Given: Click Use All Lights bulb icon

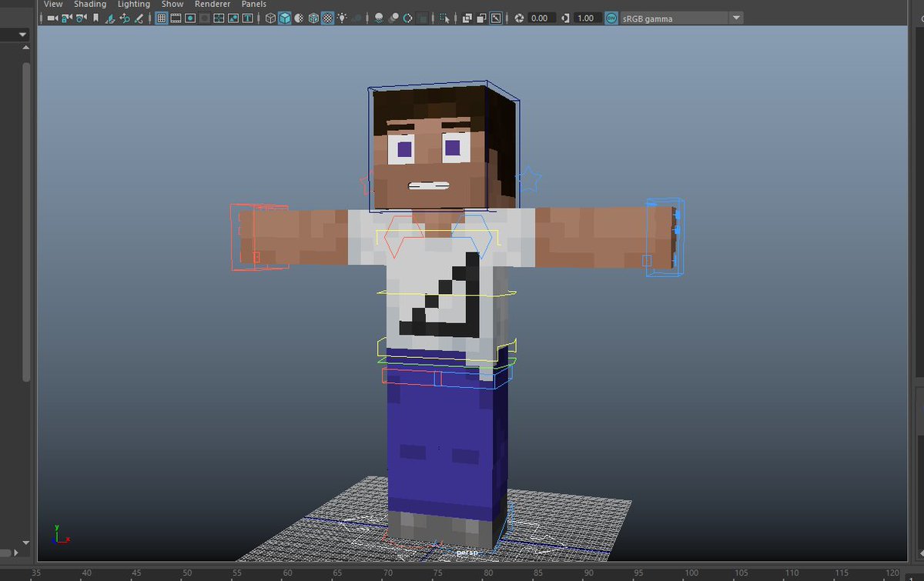Looking at the screenshot, I should tap(343, 18).
